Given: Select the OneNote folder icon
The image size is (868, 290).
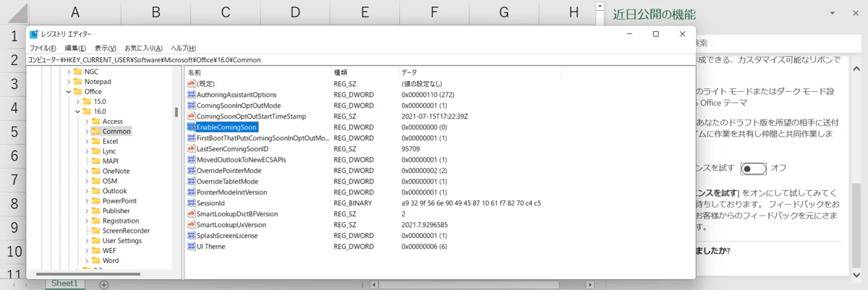Looking at the screenshot, I should (x=96, y=171).
